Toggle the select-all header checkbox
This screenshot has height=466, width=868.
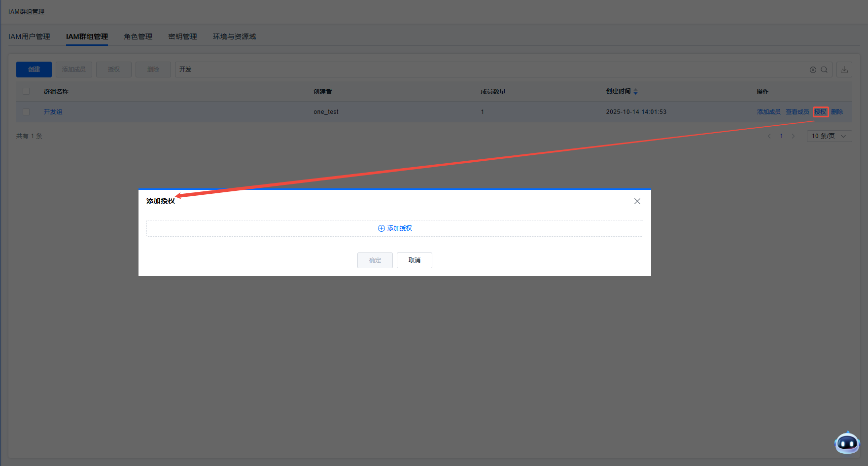[26, 91]
